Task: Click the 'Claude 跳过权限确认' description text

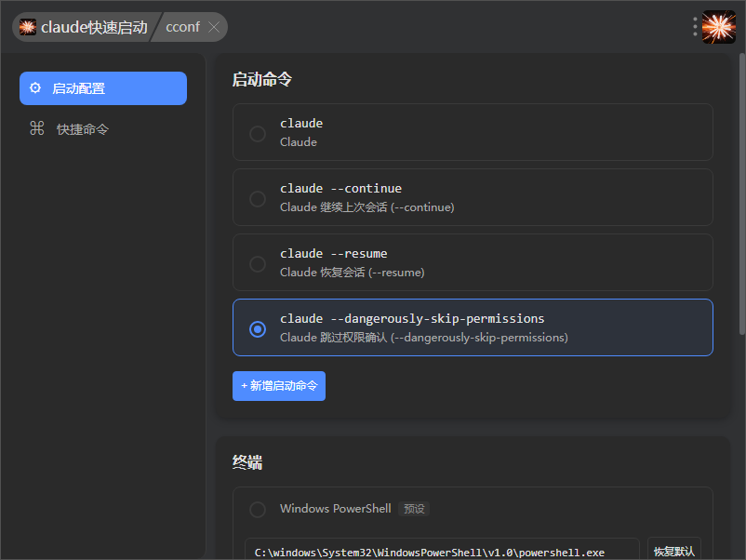Action: point(424,338)
